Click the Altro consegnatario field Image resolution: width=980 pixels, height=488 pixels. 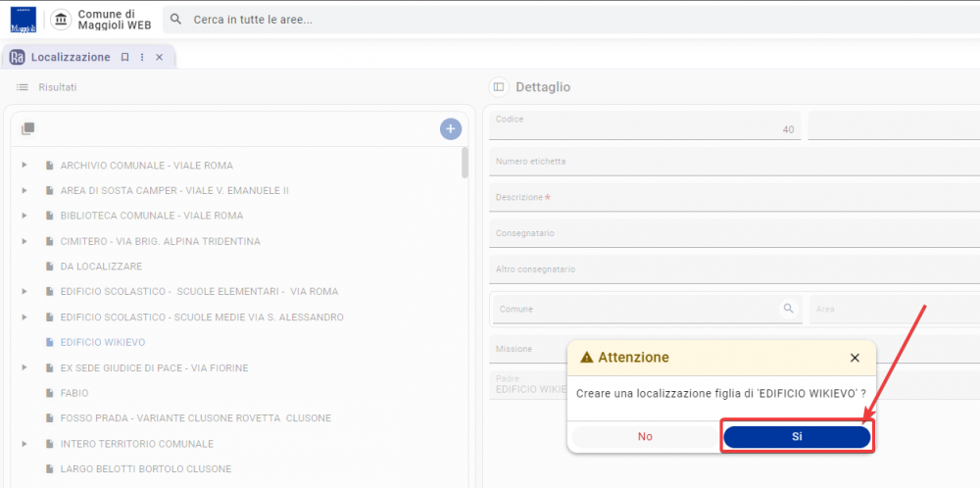734,269
